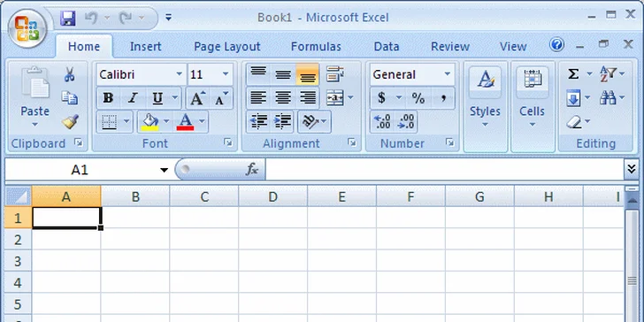
Task: Open Excel Help question mark
Action: pyautogui.click(x=557, y=44)
